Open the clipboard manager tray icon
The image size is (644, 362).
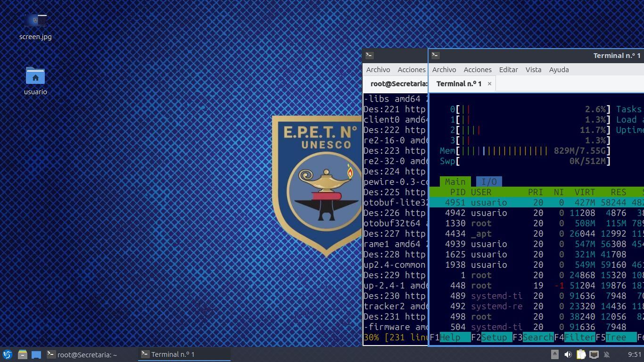[x=581, y=354]
